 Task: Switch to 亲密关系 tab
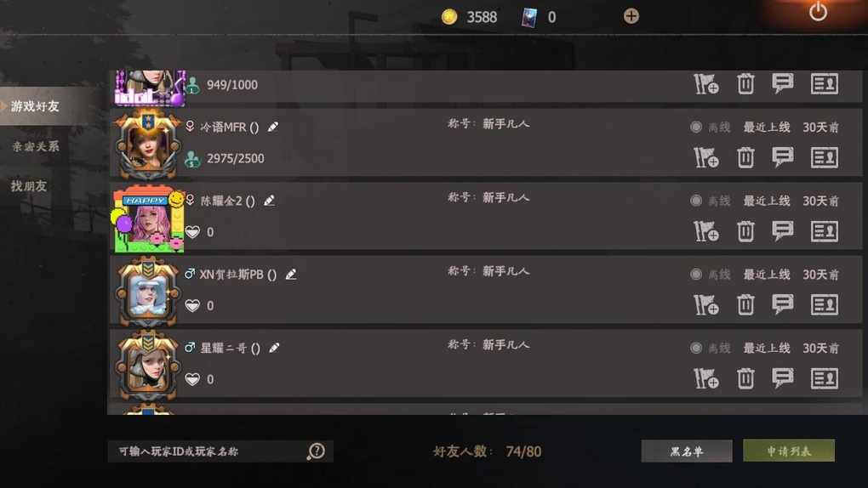tap(36, 146)
